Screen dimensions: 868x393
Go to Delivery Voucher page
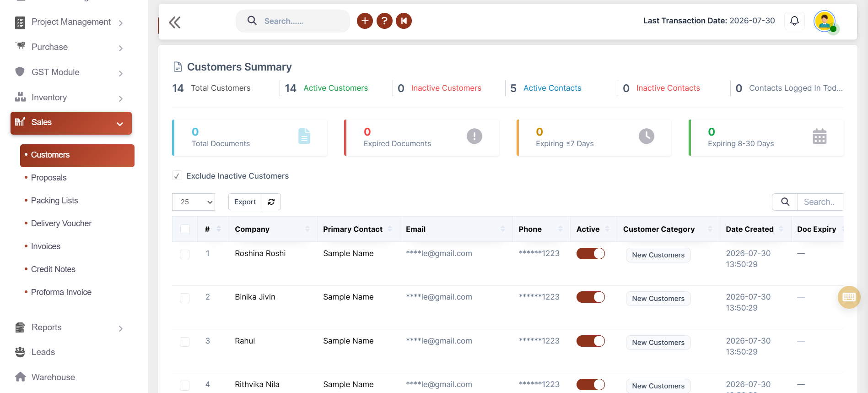[61, 224]
